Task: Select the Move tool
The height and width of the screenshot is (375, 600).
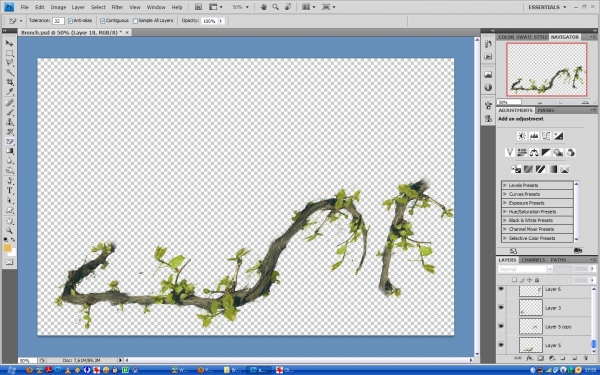Action: (x=10, y=43)
